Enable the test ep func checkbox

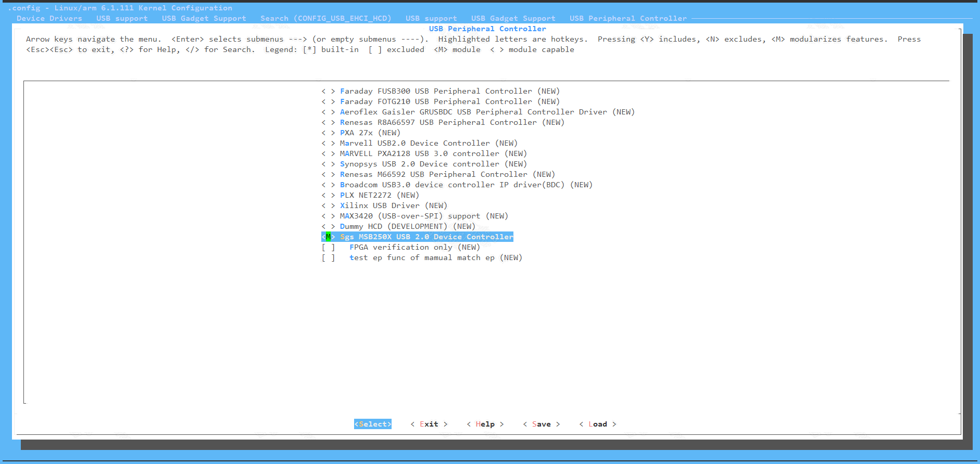pyautogui.click(x=328, y=258)
